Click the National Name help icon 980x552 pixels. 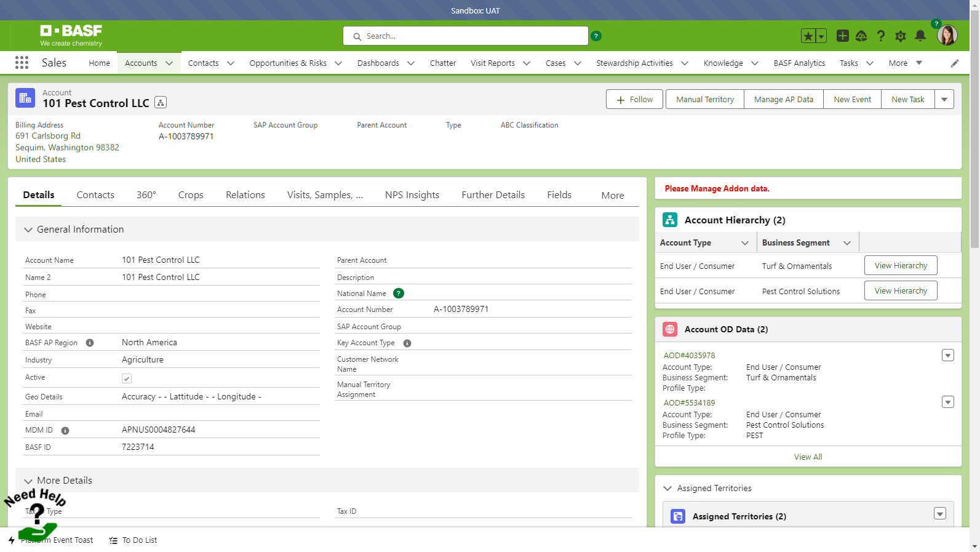399,294
